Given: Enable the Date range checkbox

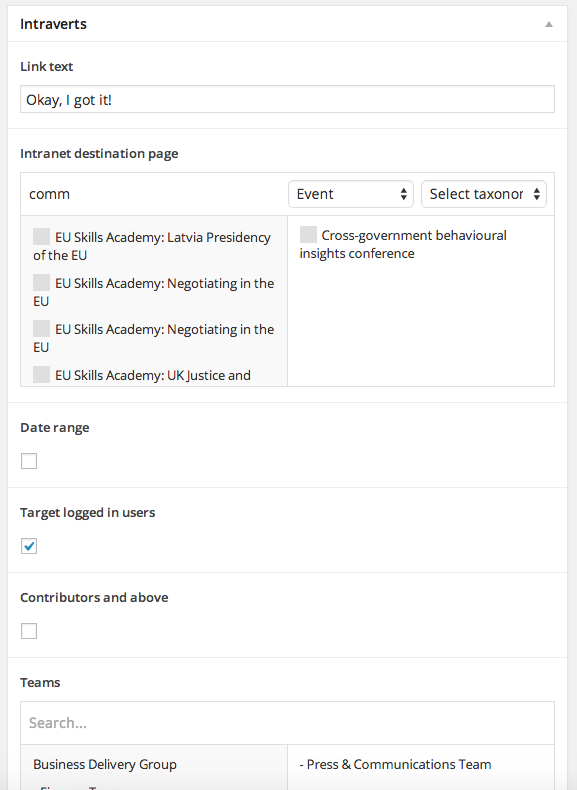Looking at the screenshot, I should pyautogui.click(x=29, y=460).
